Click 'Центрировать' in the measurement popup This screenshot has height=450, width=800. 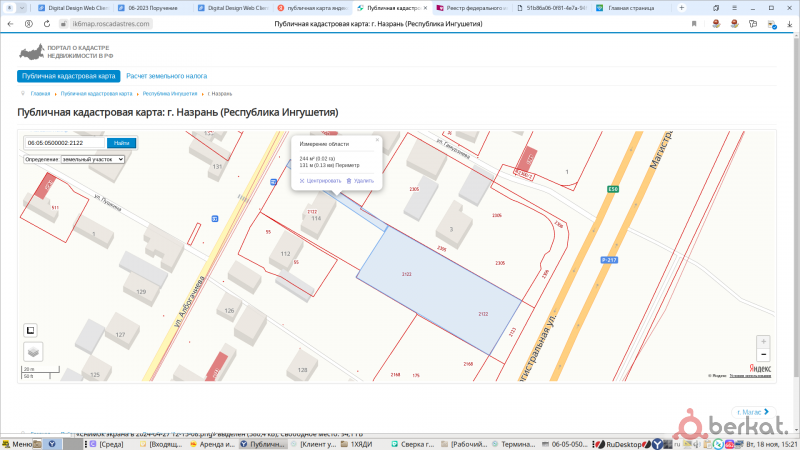point(322,181)
